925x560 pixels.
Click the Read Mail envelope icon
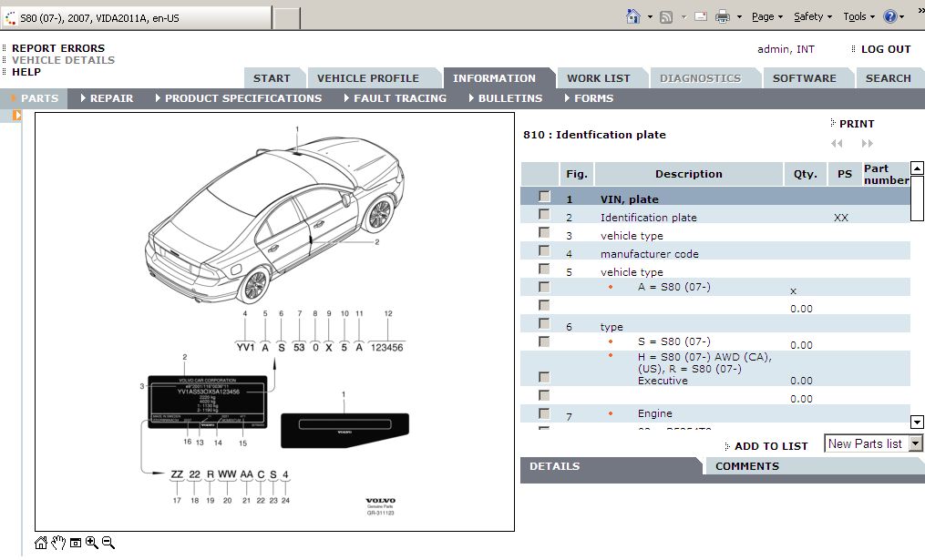click(x=701, y=16)
